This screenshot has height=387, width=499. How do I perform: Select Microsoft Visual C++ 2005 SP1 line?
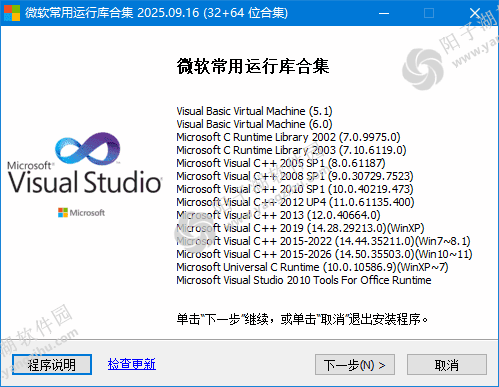tap(281, 163)
